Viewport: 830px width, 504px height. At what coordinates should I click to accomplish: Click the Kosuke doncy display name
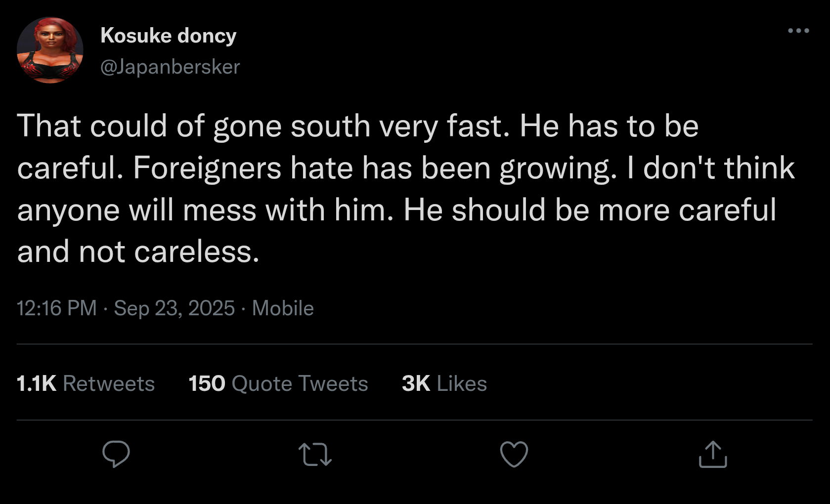coord(168,36)
